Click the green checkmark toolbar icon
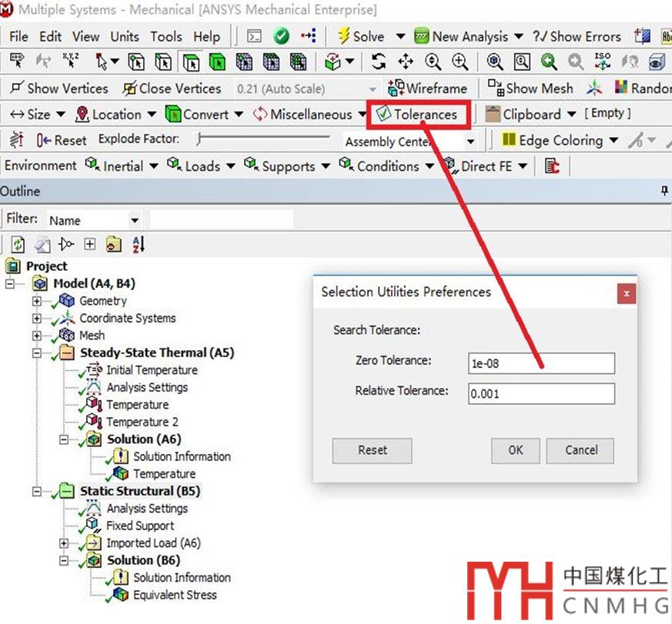The width and height of the screenshot is (672, 624). (281, 36)
